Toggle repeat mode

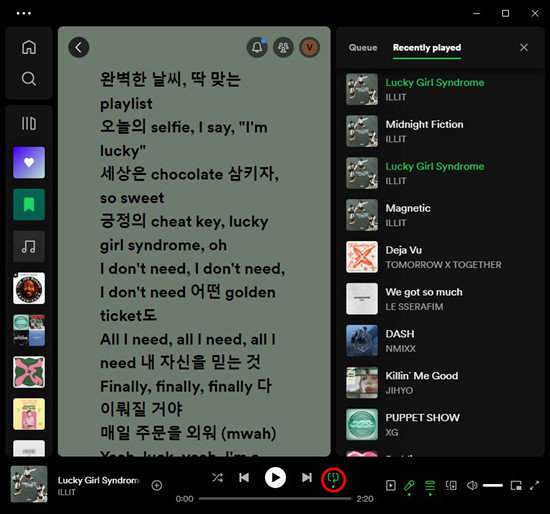[333, 478]
